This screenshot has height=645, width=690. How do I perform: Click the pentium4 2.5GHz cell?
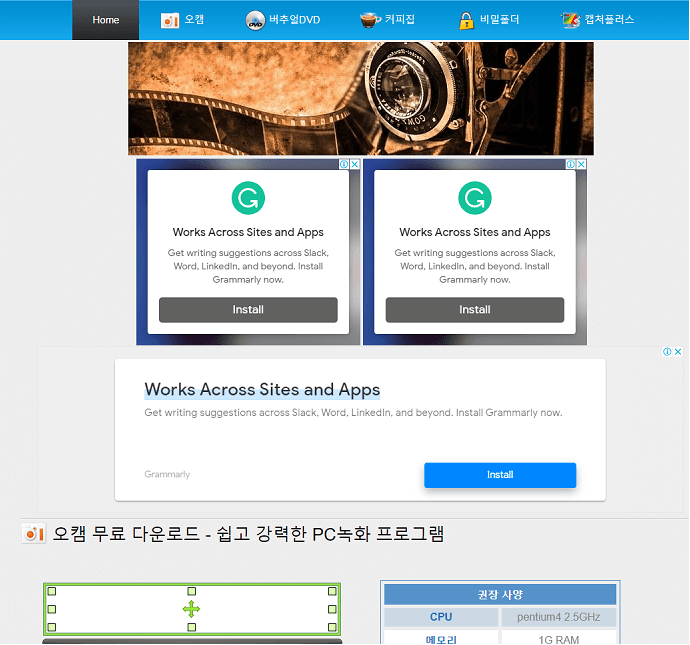pos(558,617)
